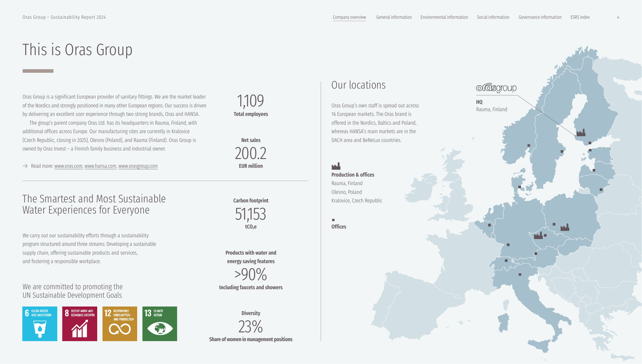
Task: Click the 51,153 carbon footprint number
Action: click(251, 214)
